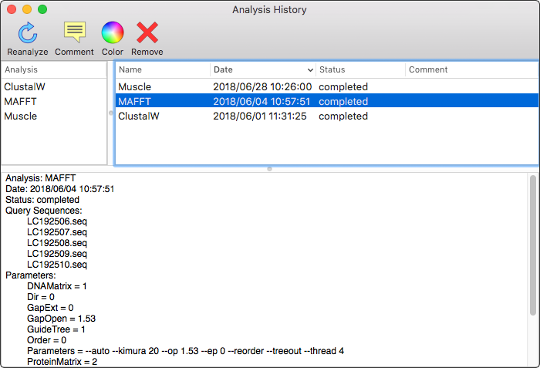The height and width of the screenshot is (368, 540).
Task: Sort by the Name column header
Action: 163,70
